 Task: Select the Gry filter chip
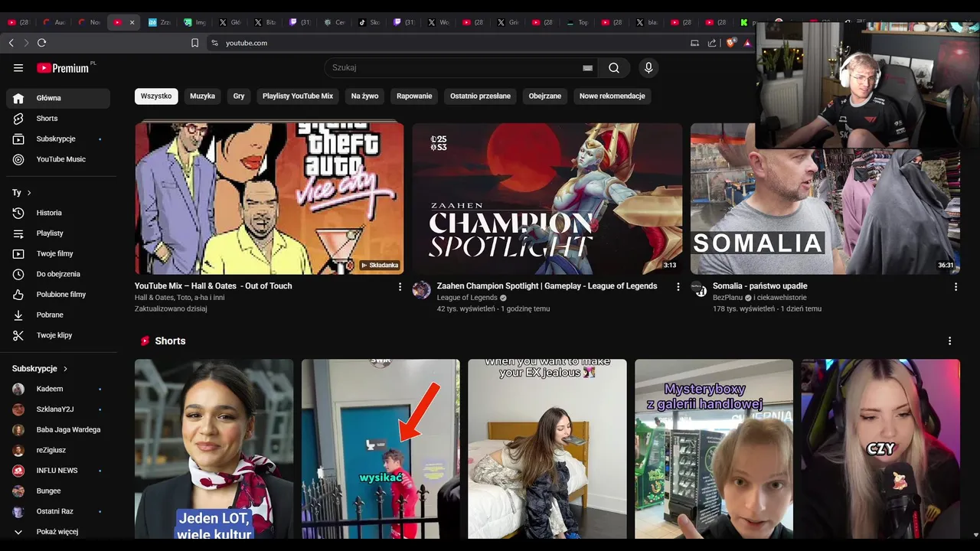tap(239, 96)
